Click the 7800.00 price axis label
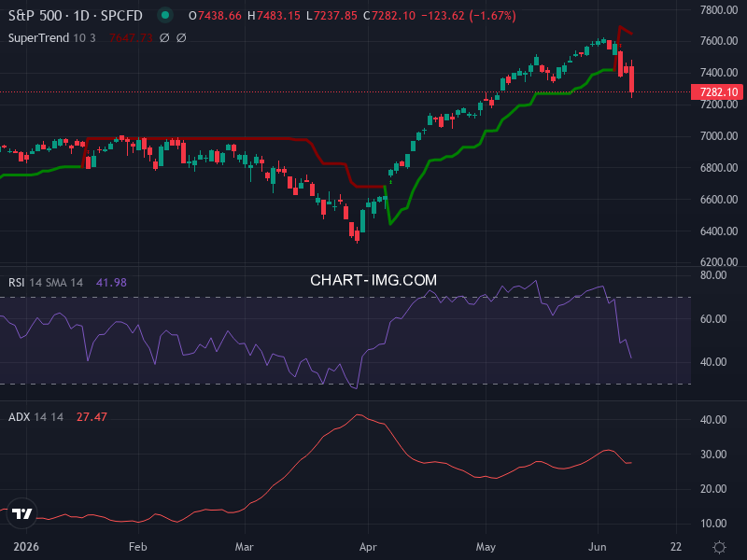 tap(718, 9)
